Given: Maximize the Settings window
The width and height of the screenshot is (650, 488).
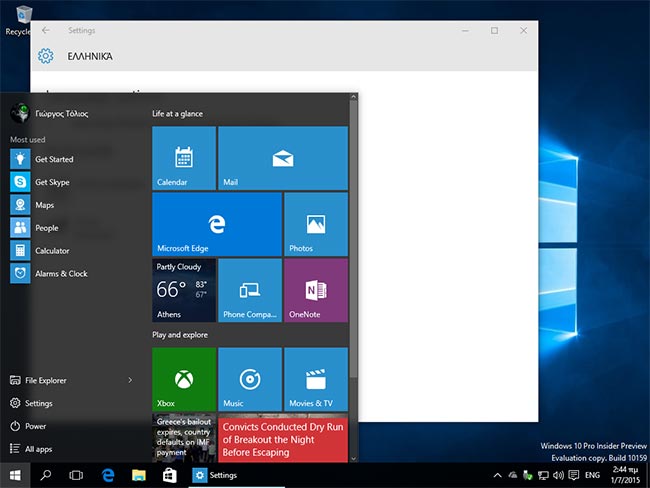Looking at the screenshot, I should point(495,30).
